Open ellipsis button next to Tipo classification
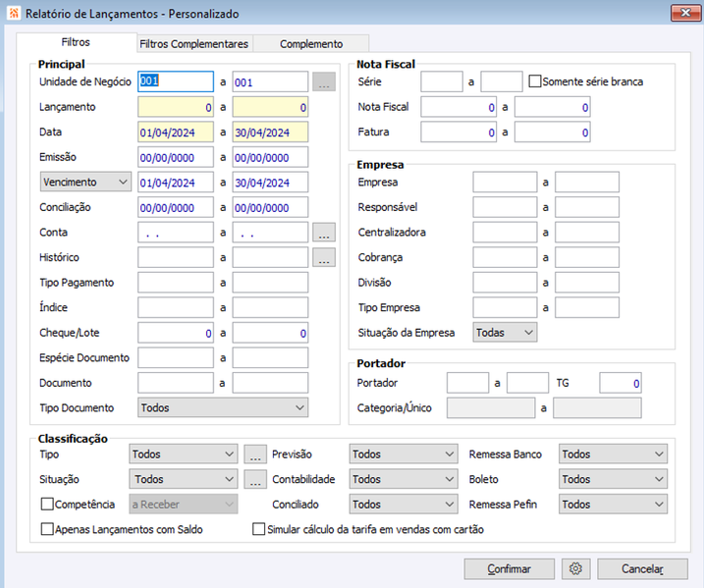Viewport: 704px width, 588px height. (255, 454)
